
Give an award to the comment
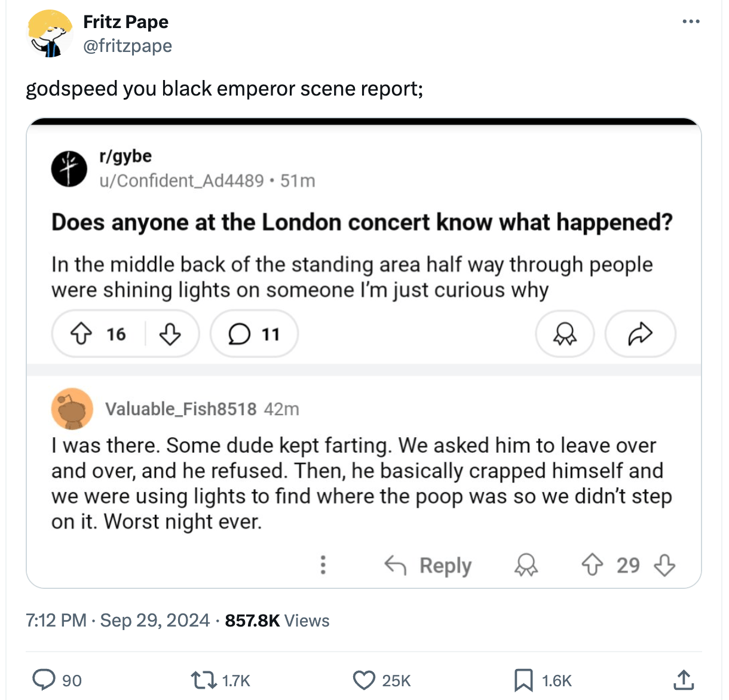526,565
